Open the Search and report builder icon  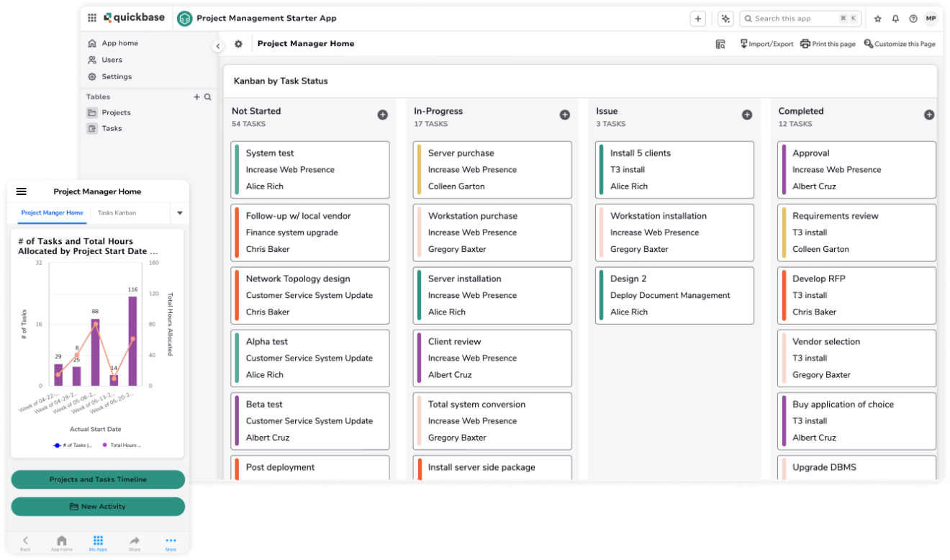click(720, 44)
